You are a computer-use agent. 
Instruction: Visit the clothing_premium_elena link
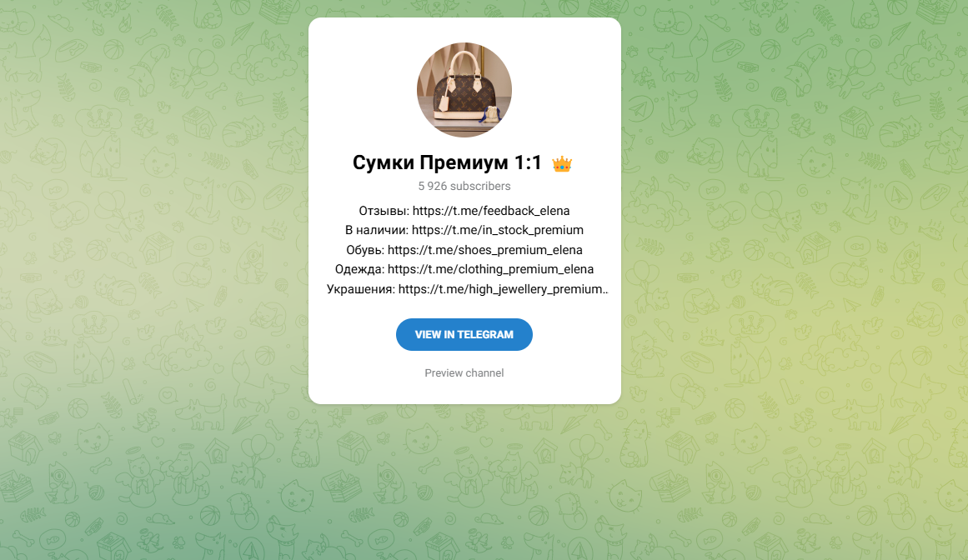491,269
